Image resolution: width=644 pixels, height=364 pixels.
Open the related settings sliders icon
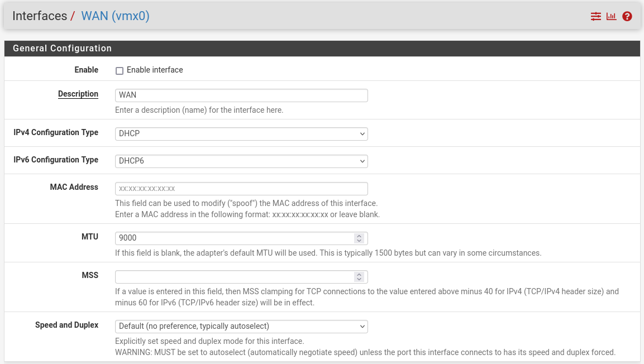pyautogui.click(x=596, y=17)
